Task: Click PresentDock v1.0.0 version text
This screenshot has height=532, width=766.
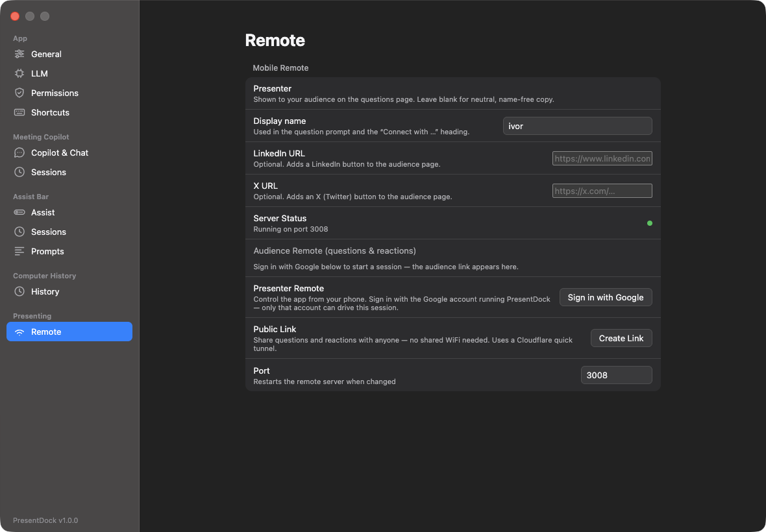Action: tap(45, 520)
